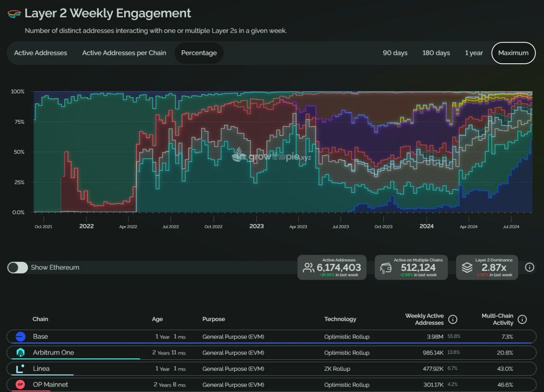The width and height of the screenshot is (544, 392).
Task: Select the Arbitrum One row name
Action: coord(54,352)
